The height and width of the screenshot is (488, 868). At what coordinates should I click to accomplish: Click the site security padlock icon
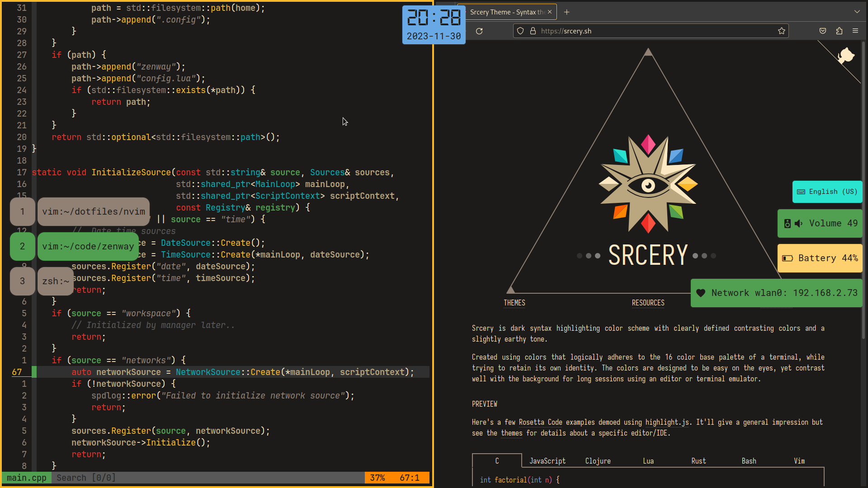[533, 31]
